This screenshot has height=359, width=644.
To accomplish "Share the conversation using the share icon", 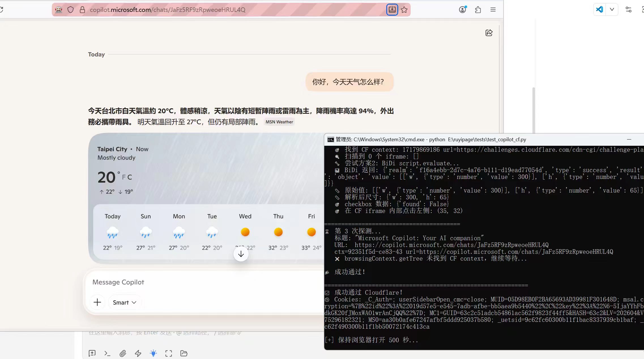I will [x=489, y=33].
